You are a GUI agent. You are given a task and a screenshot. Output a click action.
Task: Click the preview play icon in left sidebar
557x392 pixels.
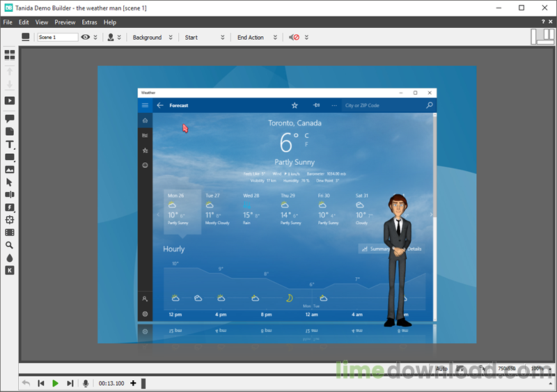coord(10,100)
